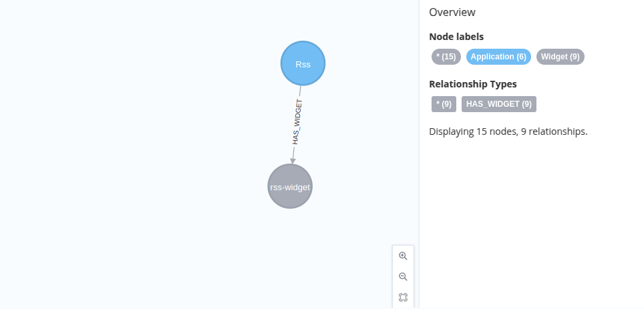
Task: Click the Overview panel heading
Action: [452, 12]
